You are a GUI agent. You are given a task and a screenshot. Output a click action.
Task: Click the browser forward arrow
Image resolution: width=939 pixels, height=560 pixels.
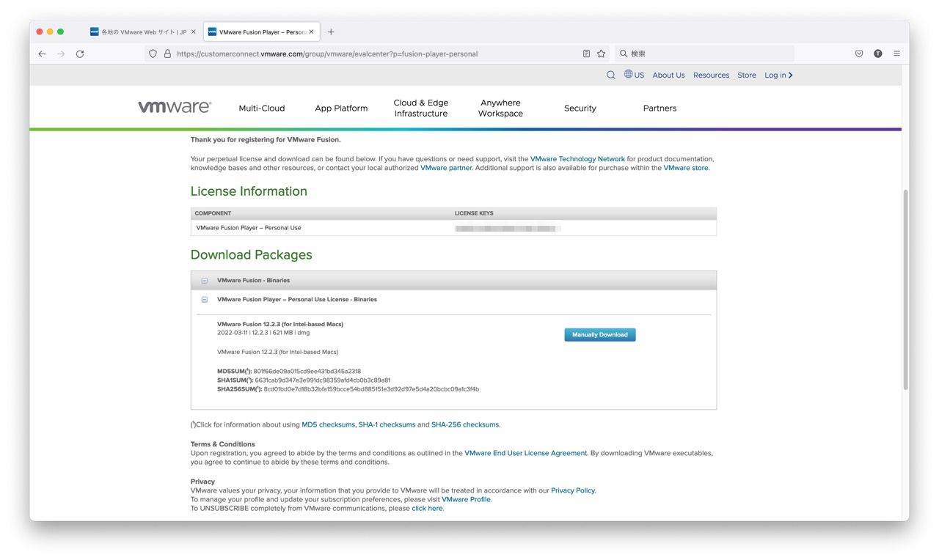pyautogui.click(x=61, y=54)
